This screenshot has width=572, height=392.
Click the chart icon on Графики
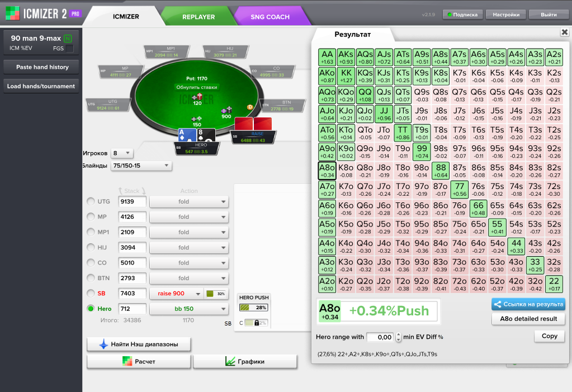tap(230, 361)
